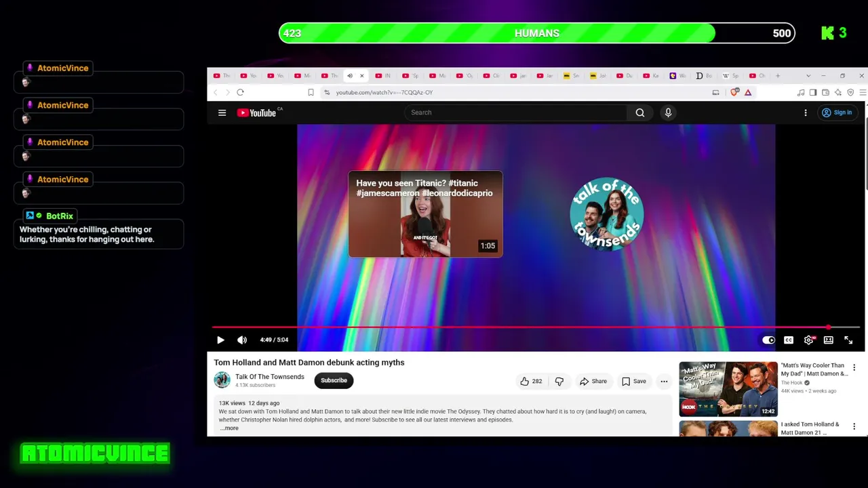868x488 pixels.
Task: Open the player settings gear menu
Action: pyautogui.click(x=808, y=340)
